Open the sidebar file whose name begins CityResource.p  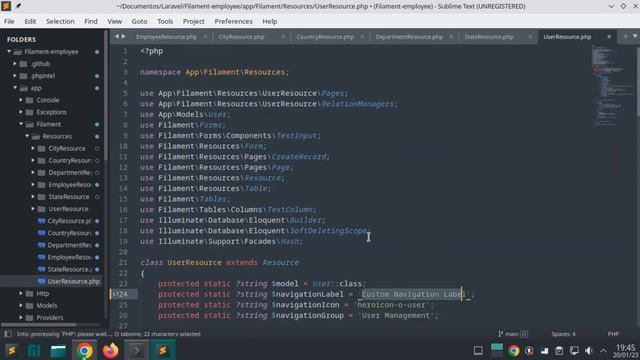(x=69, y=221)
